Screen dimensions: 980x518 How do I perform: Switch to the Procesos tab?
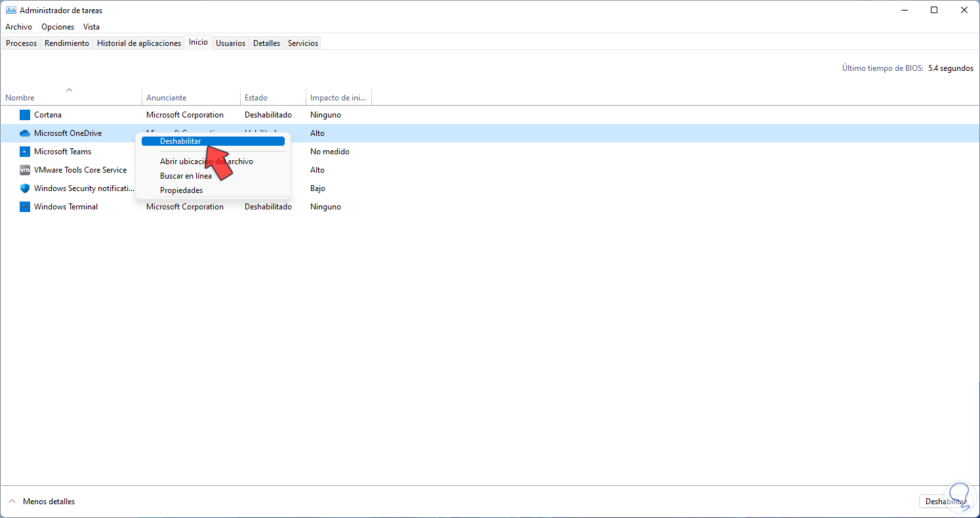(22, 43)
